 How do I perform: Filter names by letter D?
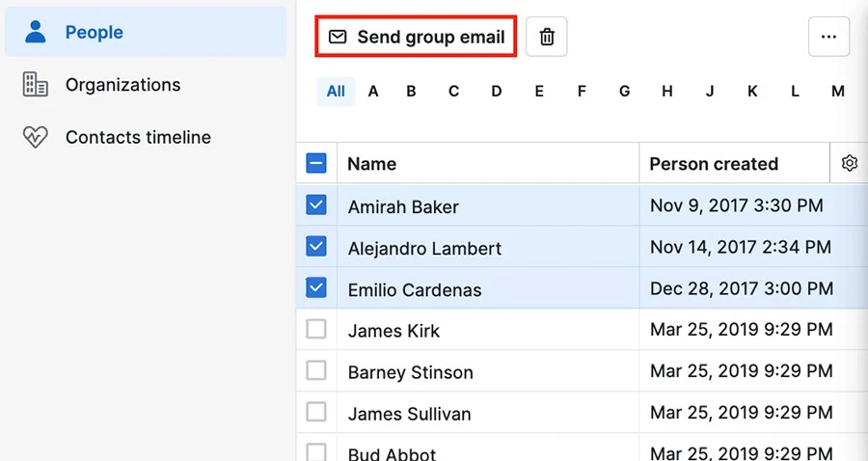coord(497,91)
